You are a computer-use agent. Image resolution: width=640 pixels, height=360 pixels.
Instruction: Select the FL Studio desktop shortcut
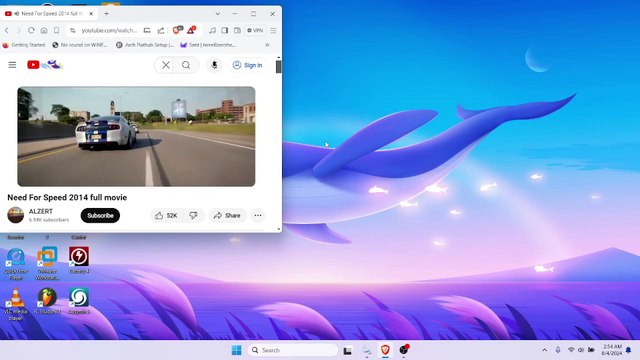(x=47, y=301)
